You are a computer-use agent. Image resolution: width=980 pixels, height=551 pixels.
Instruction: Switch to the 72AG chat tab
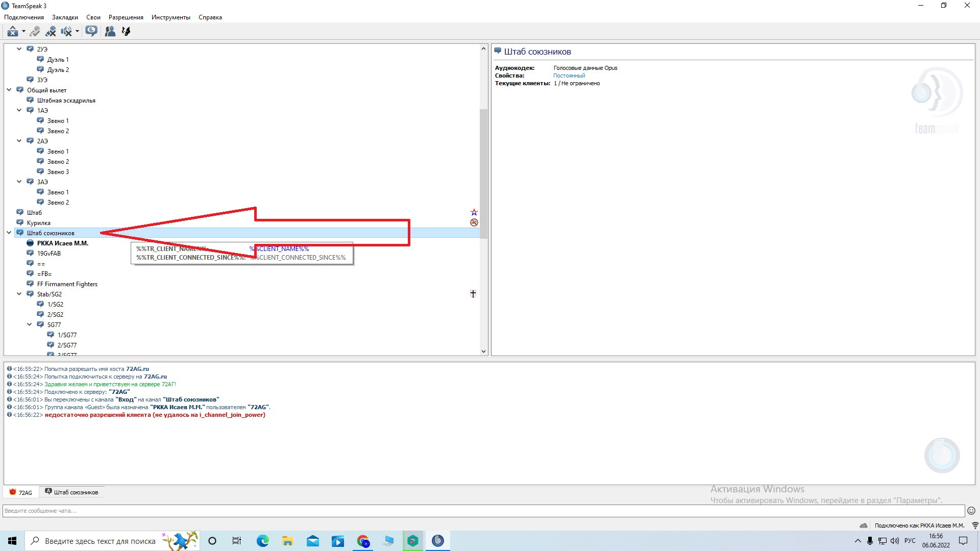pos(21,492)
